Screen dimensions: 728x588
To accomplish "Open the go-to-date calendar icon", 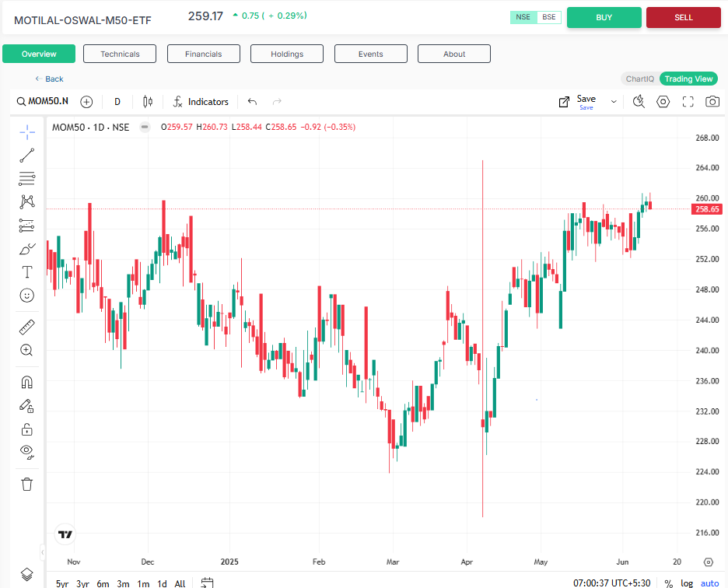I will (x=207, y=583).
